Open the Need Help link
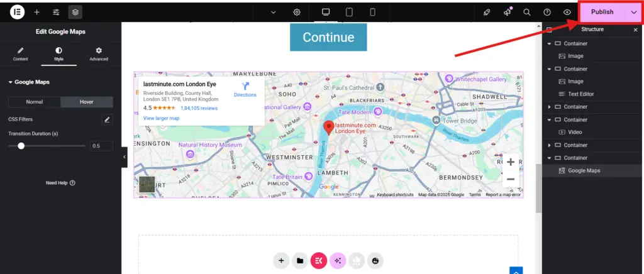Screen dimensions: 644x274 (60, 183)
